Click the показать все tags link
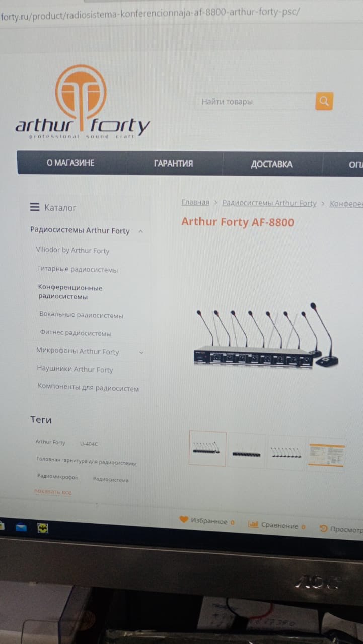 coord(53,492)
